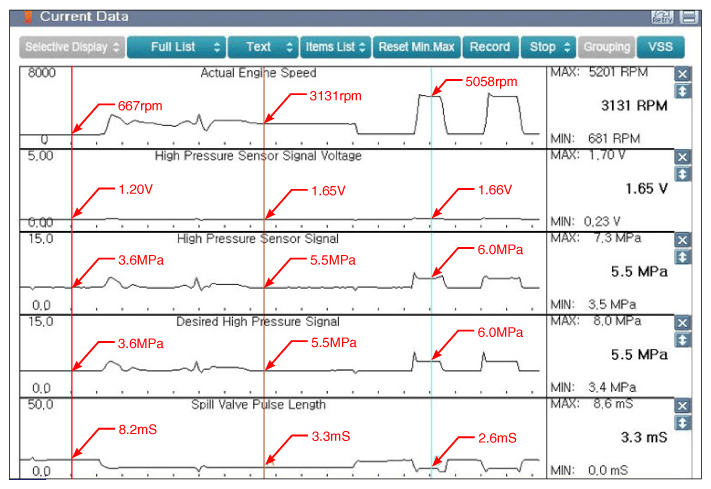Close the Actual Engine Speed graph

682,74
